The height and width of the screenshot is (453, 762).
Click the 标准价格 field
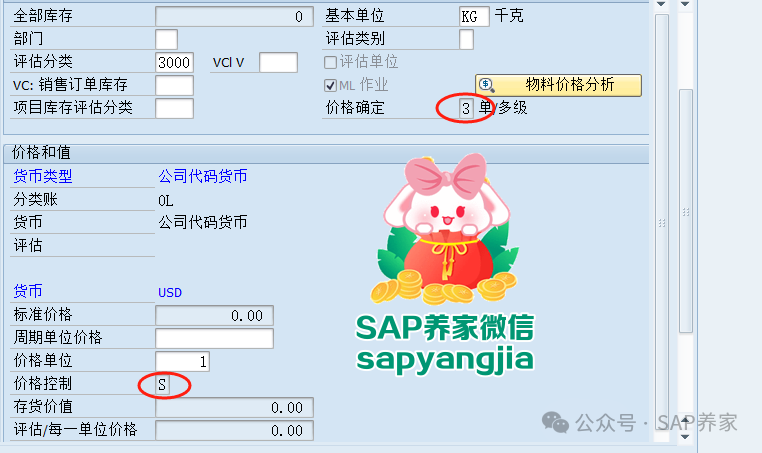[x=214, y=315]
